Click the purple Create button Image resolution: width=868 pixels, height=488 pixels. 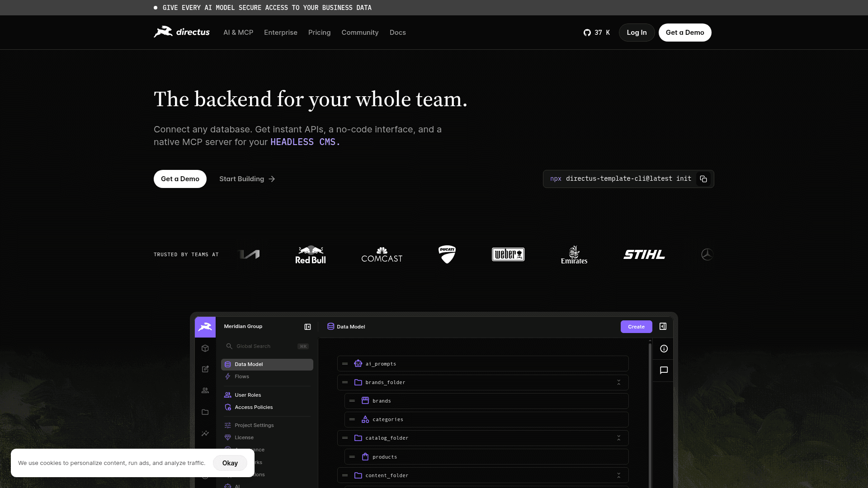(x=636, y=327)
